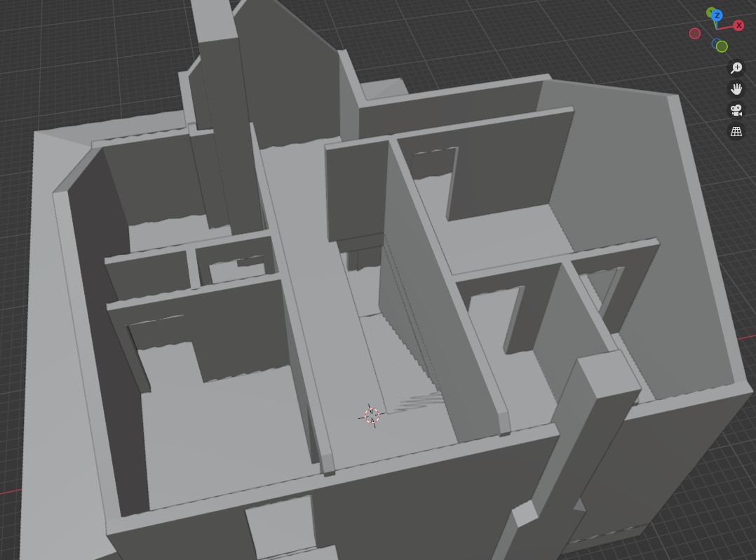Toggle the camera view
Image resolution: width=756 pixels, height=560 pixels.
click(x=736, y=110)
